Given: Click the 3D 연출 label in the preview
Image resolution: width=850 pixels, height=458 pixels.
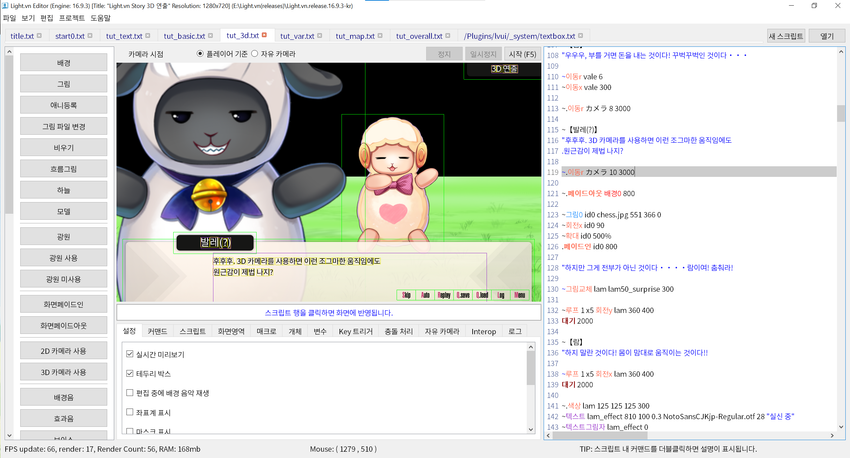Looking at the screenshot, I should tap(504, 69).
